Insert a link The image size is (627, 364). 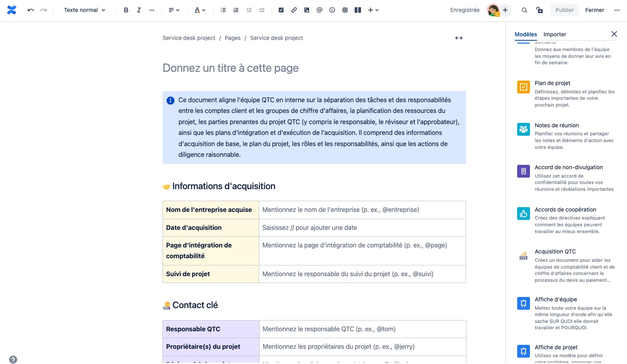294,10
